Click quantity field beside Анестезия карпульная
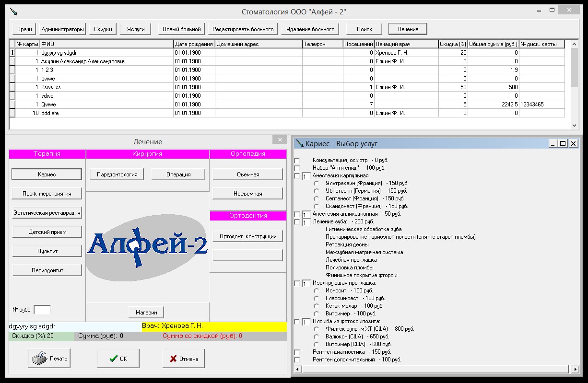588x383 pixels. (306, 176)
